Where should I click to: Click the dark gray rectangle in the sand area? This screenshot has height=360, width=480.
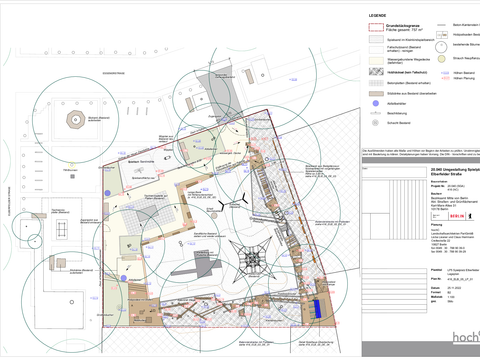(202, 264)
